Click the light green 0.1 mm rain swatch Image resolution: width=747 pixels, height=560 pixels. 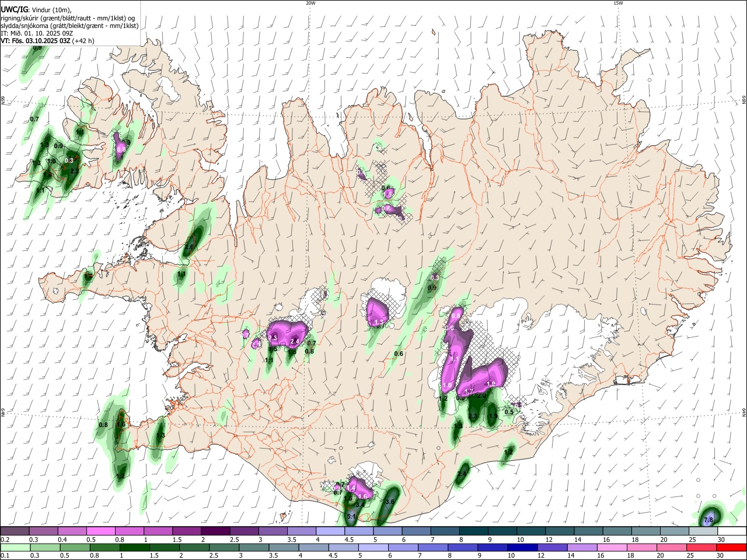[x=15, y=547]
